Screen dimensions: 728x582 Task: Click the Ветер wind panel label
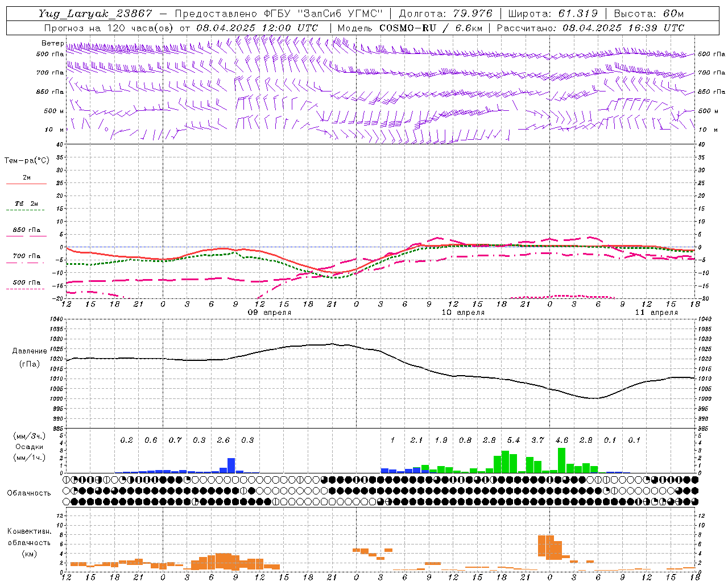pyautogui.click(x=52, y=44)
